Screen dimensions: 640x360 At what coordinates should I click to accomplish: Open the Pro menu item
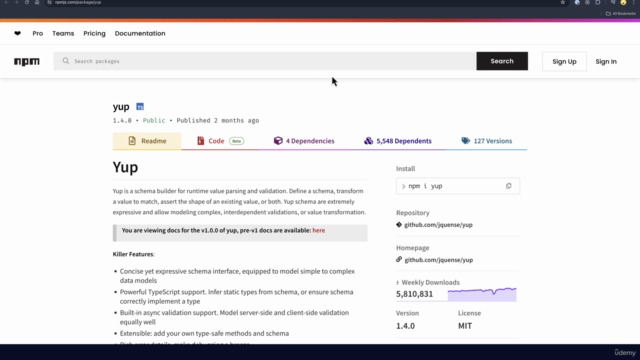[38, 33]
